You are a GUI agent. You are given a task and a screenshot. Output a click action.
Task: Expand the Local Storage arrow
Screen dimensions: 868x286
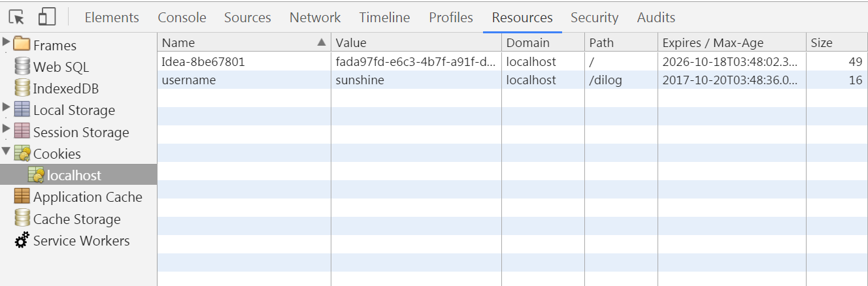(7, 108)
